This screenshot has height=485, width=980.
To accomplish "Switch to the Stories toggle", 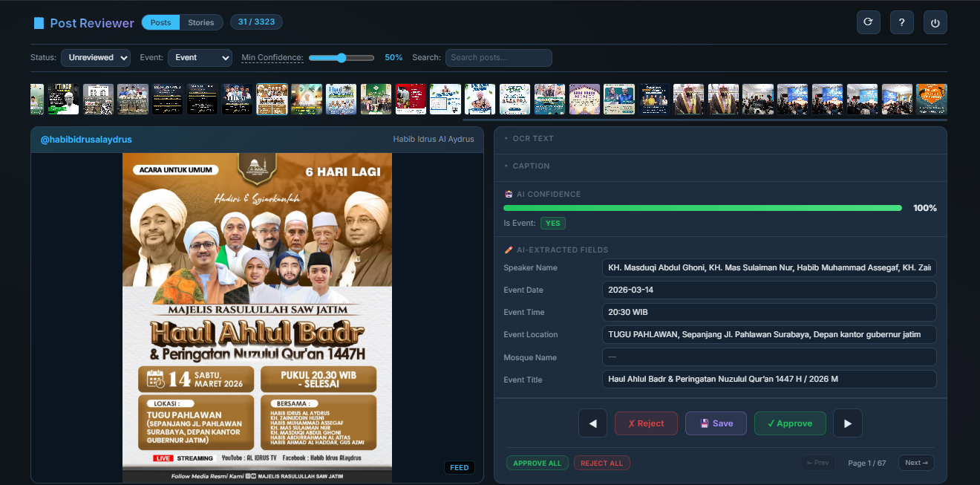I will point(200,22).
